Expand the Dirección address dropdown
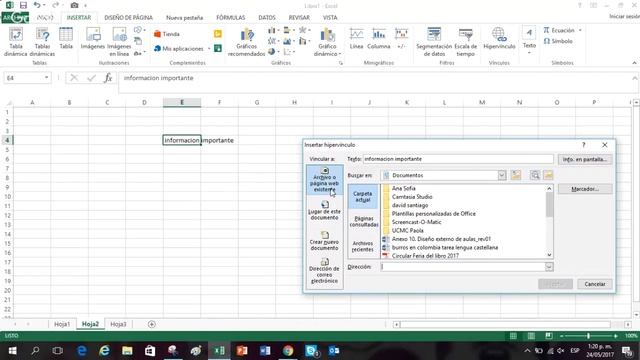The width and height of the screenshot is (640, 360). 549,267
